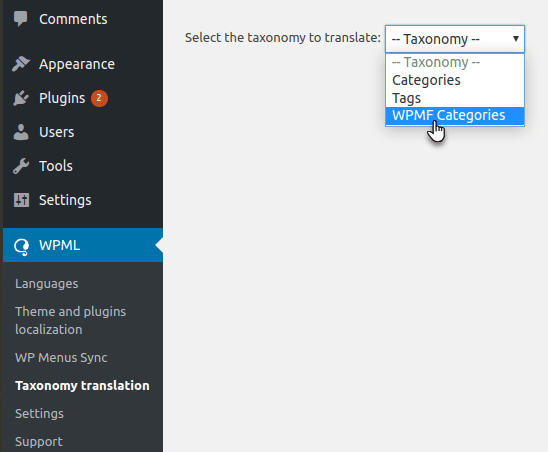Click the Comments speech bubble icon
The width and height of the screenshot is (548, 452).
pos(21,19)
